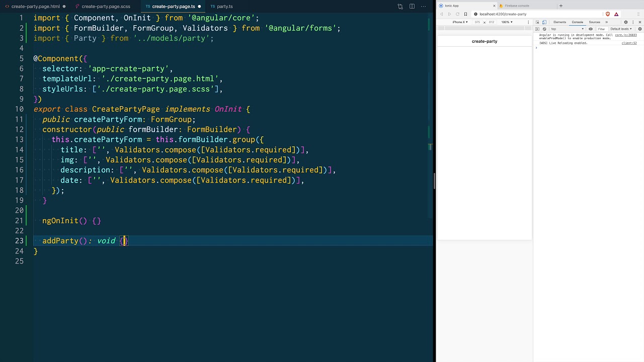Open the Default levels dropdown
The width and height of the screenshot is (644, 362).
pos(621,29)
